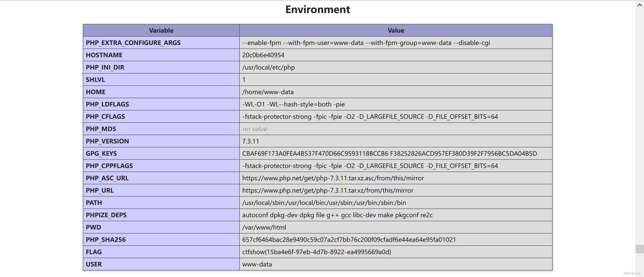Click the /var/www/html value

pyautogui.click(x=264, y=227)
